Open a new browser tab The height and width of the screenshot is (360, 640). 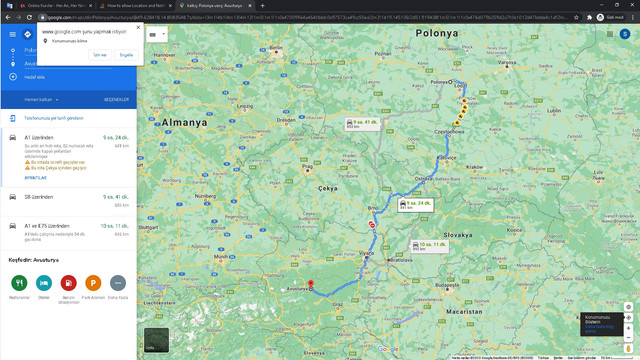(262, 6)
